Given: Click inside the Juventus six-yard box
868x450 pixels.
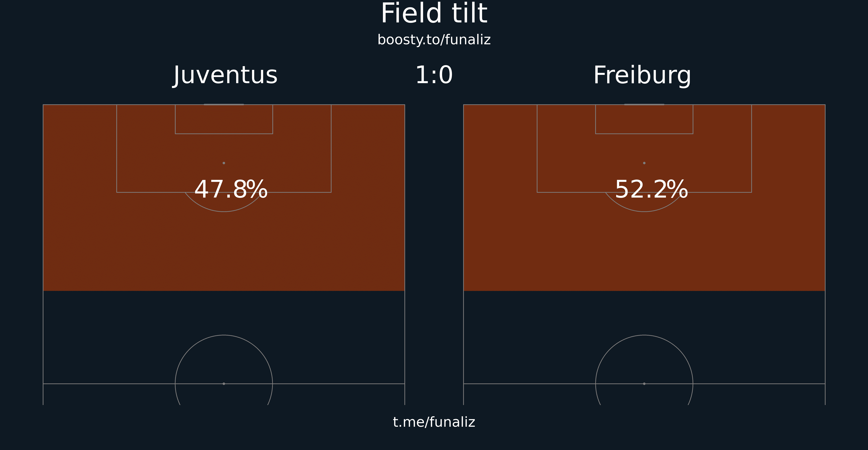Looking at the screenshot, I should [224, 119].
